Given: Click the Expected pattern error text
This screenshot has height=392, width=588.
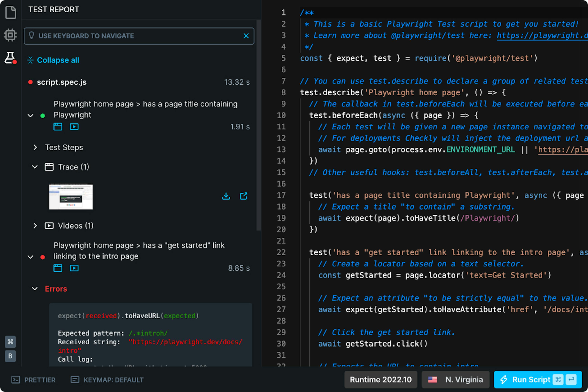Looking at the screenshot, I should 113,333.
